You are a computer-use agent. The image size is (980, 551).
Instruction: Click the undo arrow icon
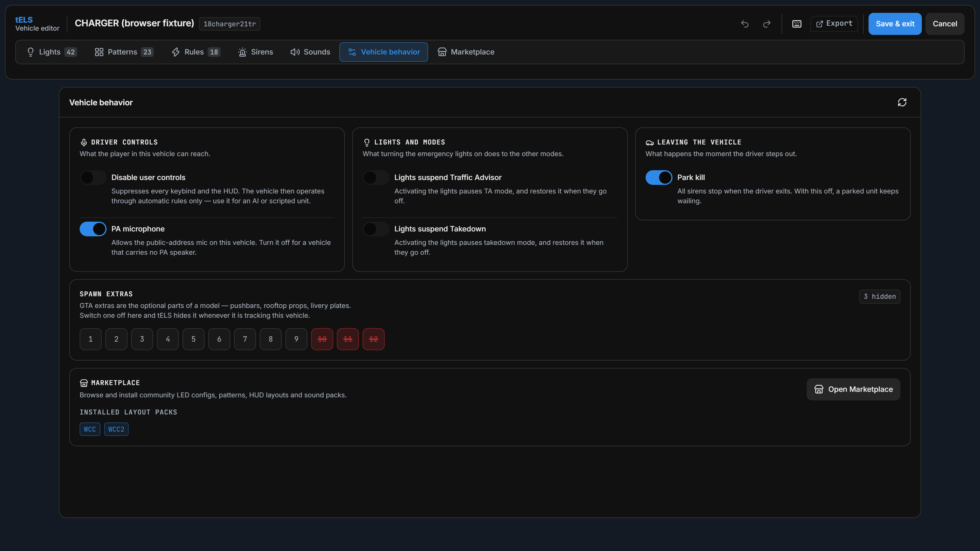coord(744,24)
